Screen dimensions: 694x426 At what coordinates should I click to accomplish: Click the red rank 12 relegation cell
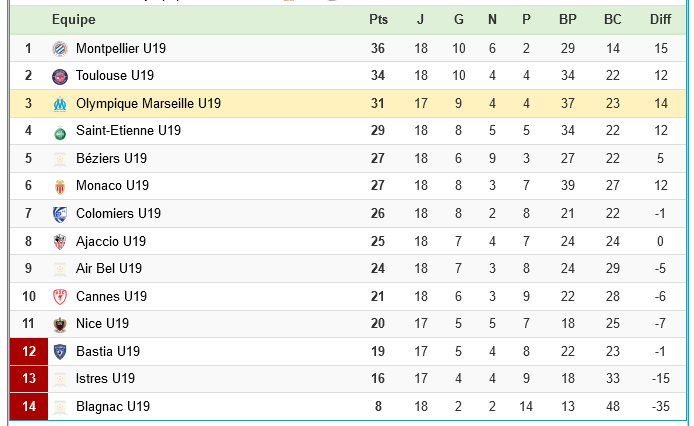tap(28, 352)
